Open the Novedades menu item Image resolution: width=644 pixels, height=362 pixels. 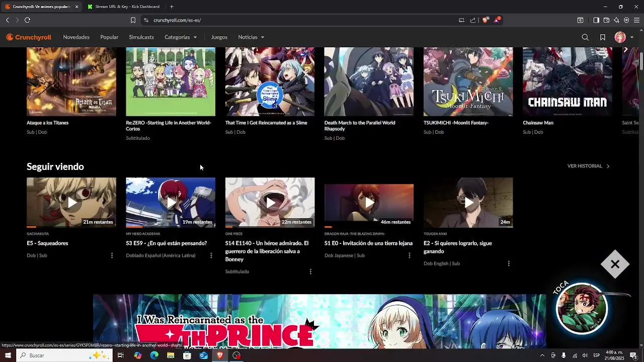76,37
